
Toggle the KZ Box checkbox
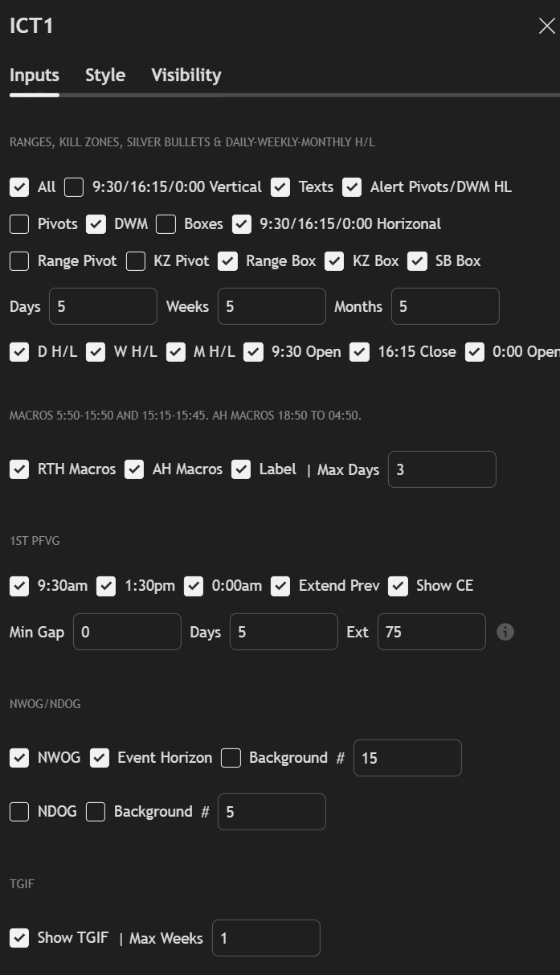334,261
